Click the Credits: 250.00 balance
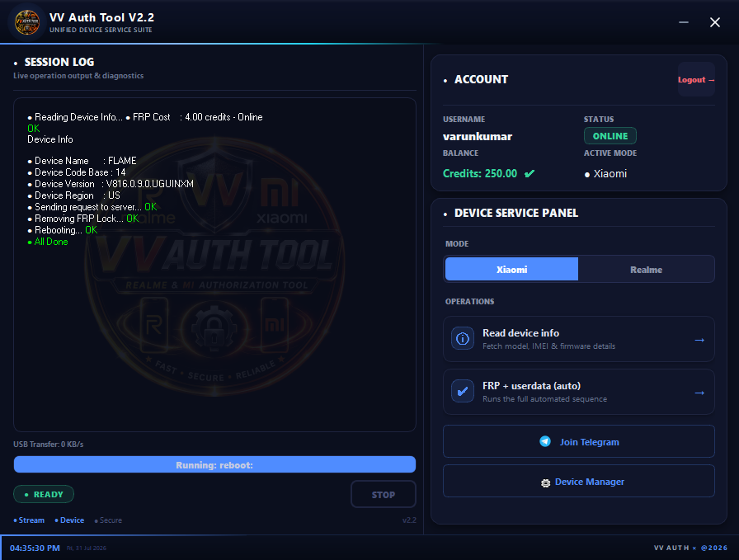 pyautogui.click(x=480, y=173)
